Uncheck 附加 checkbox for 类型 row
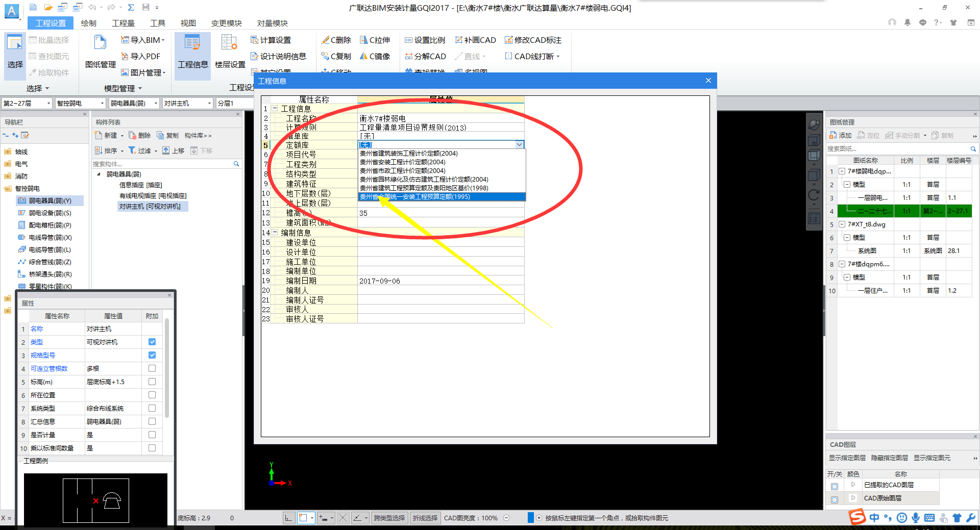 (x=152, y=342)
